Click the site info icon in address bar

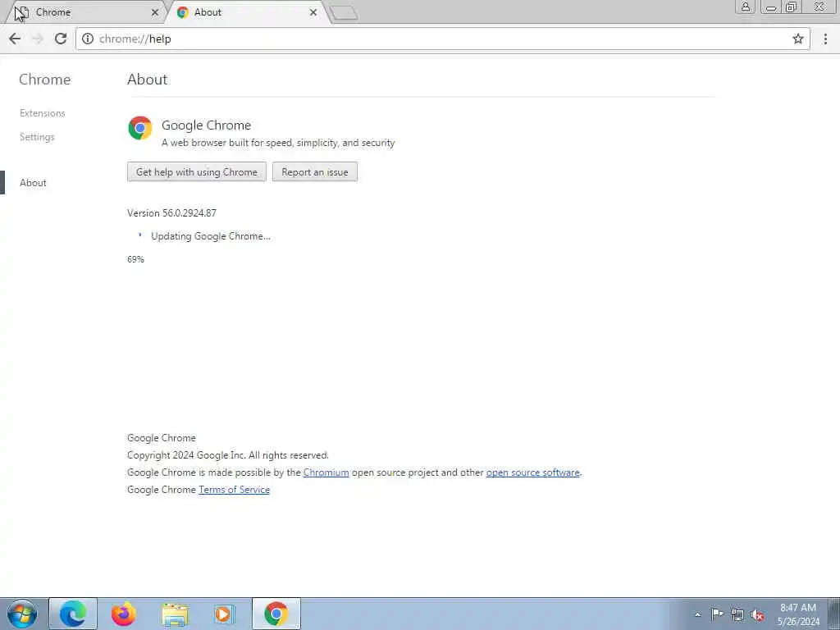[88, 39]
